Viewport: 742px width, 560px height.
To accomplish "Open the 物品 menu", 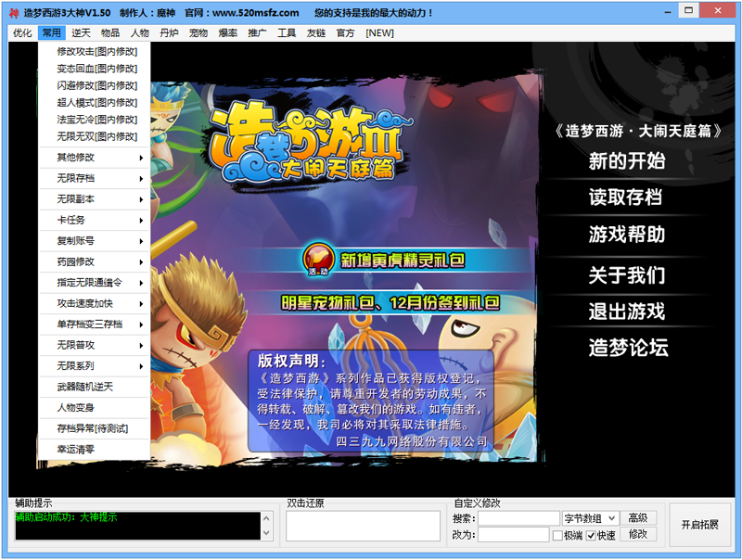I will (x=110, y=32).
